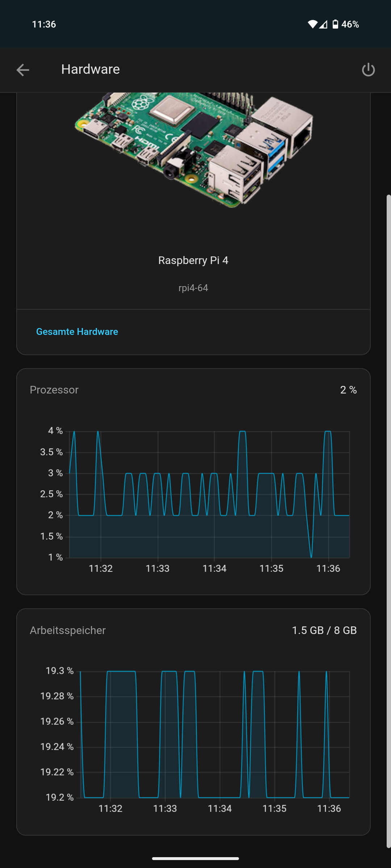The height and width of the screenshot is (868, 391).
Task: Tap the Hardware page title
Action: (91, 69)
